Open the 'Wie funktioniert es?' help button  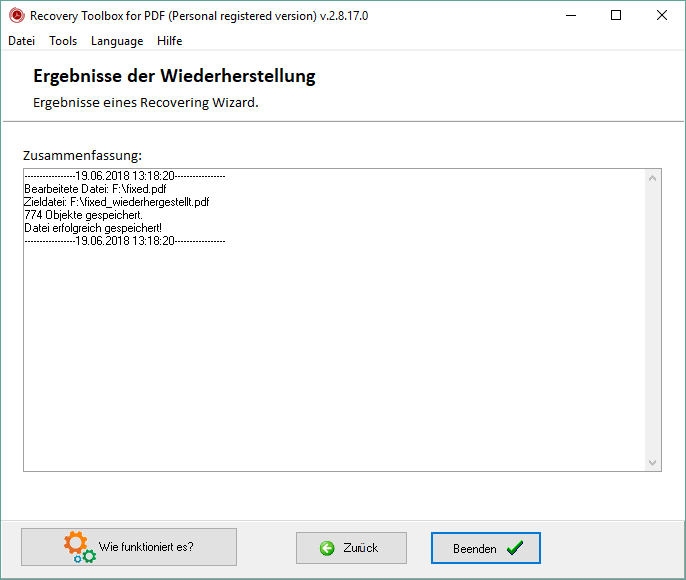pyautogui.click(x=129, y=547)
